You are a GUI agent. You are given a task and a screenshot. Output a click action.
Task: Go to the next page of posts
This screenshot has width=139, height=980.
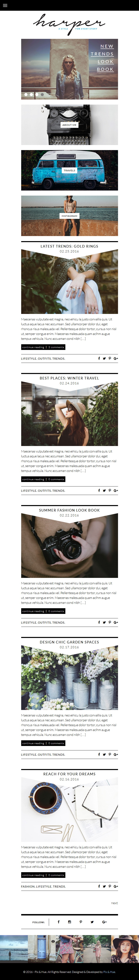(x=114, y=903)
